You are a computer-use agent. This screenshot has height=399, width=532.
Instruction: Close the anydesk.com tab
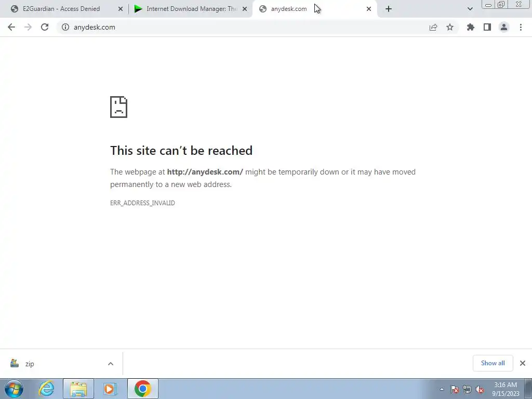[369, 9]
